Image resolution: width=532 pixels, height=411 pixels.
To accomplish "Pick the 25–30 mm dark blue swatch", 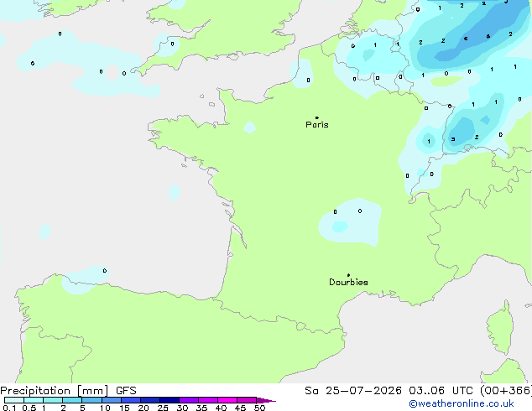I will (x=169, y=400).
